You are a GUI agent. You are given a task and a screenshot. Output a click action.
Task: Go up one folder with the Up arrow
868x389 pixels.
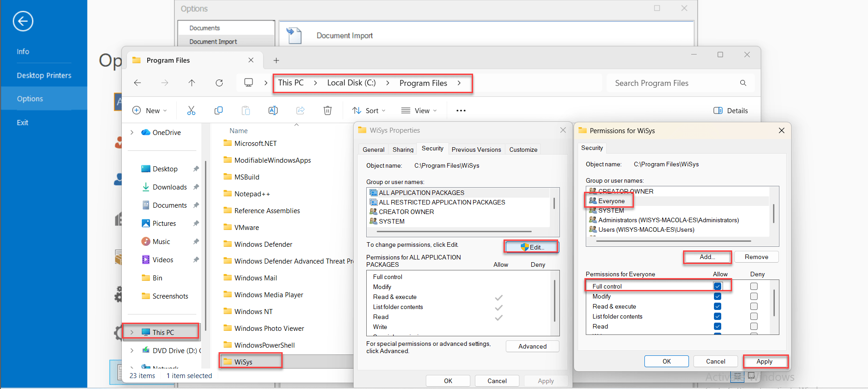[x=192, y=83]
